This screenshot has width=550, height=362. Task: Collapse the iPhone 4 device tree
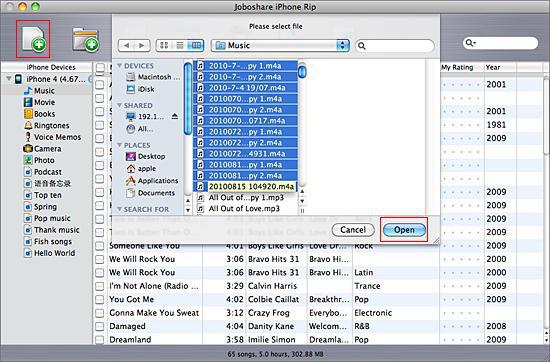pos(8,79)
